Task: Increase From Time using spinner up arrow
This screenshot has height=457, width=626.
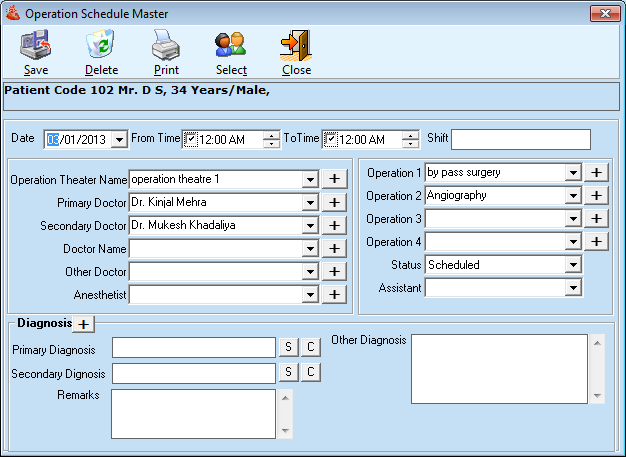Action: [271, 135]
